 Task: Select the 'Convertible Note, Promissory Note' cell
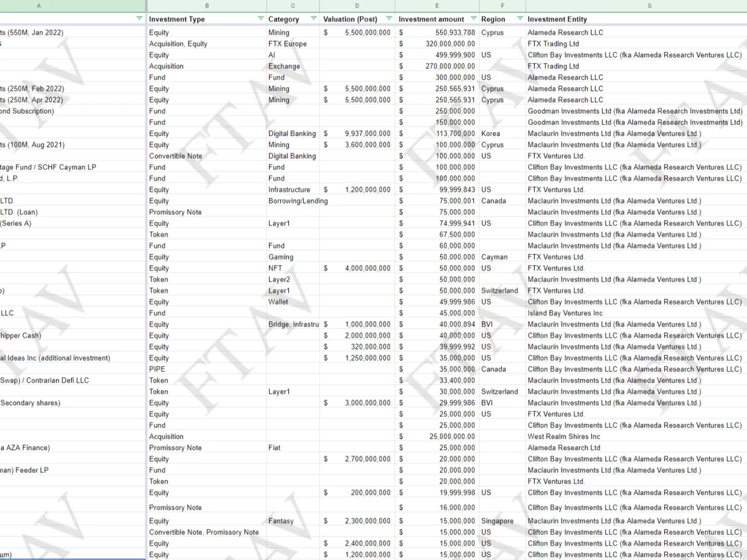point(204,532)
